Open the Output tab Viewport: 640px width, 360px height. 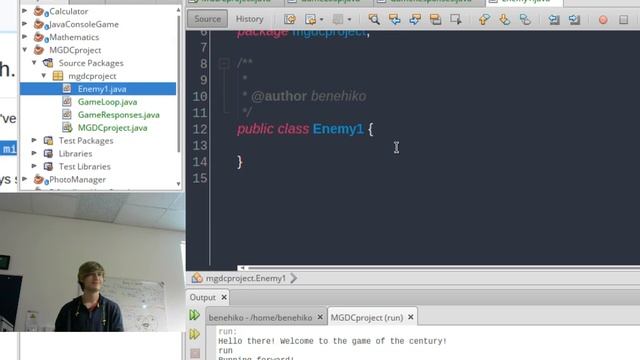point(202,297)
